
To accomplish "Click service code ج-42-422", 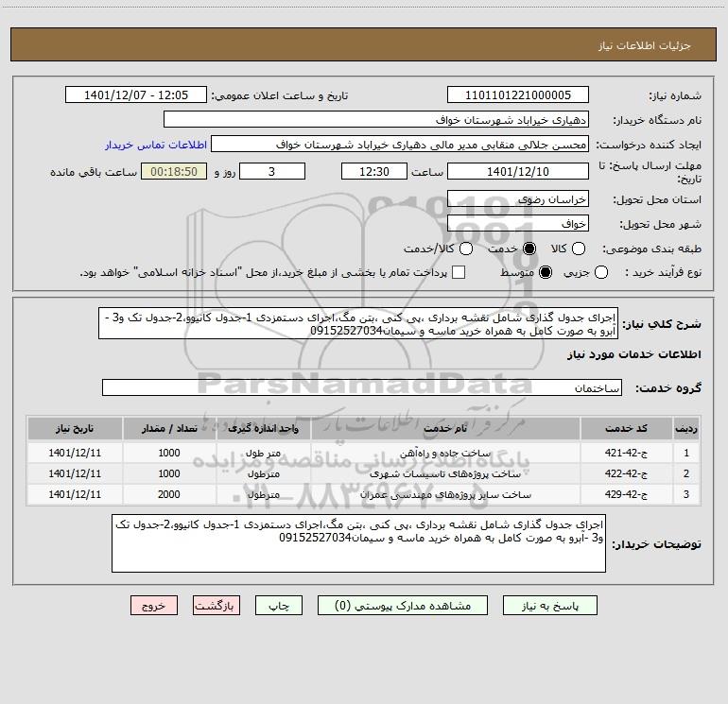I will (626, 473).
